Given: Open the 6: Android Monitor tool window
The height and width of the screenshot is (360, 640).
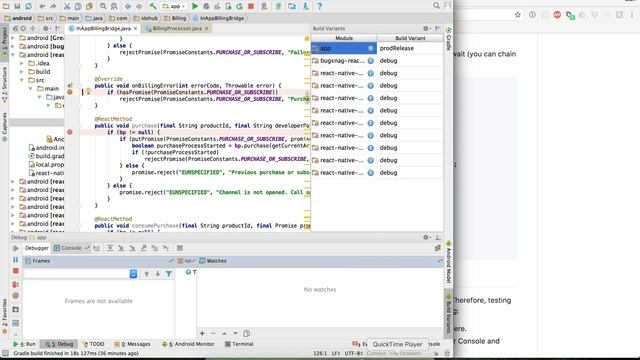Looking at the screenshot, I should (x=188, y=344).
